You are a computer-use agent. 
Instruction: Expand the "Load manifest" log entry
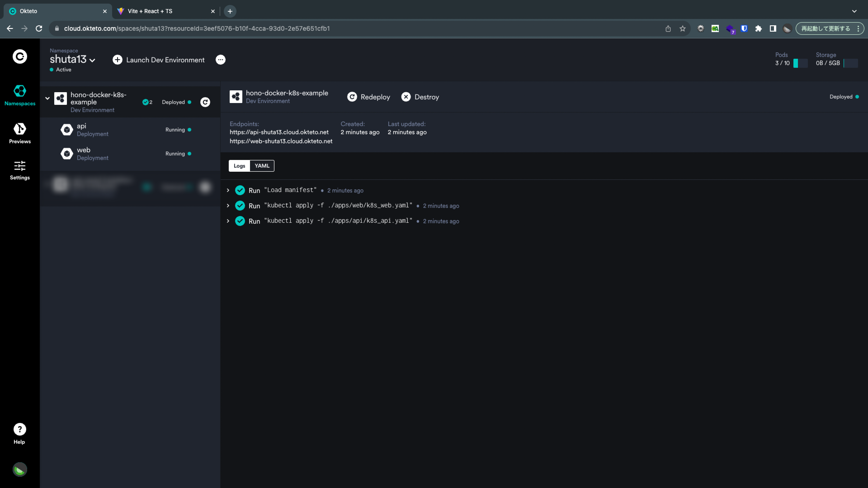(228, 190)
